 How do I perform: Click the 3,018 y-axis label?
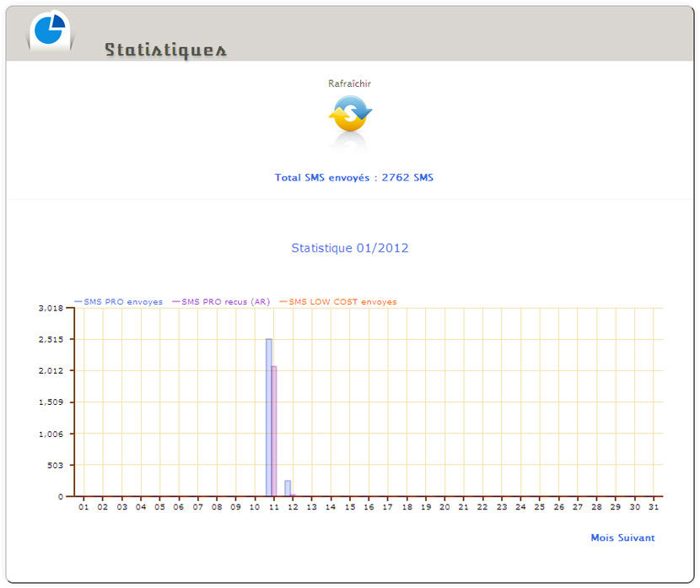(51, 308)
